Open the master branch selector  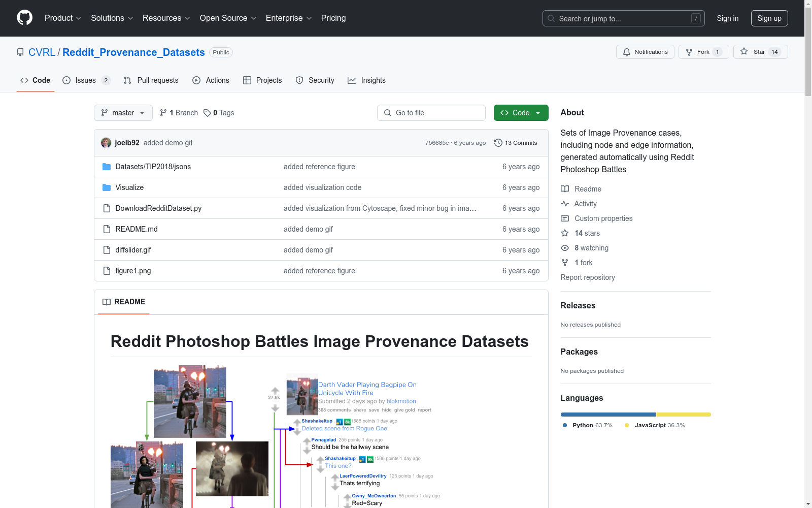(x=123, y=113)
